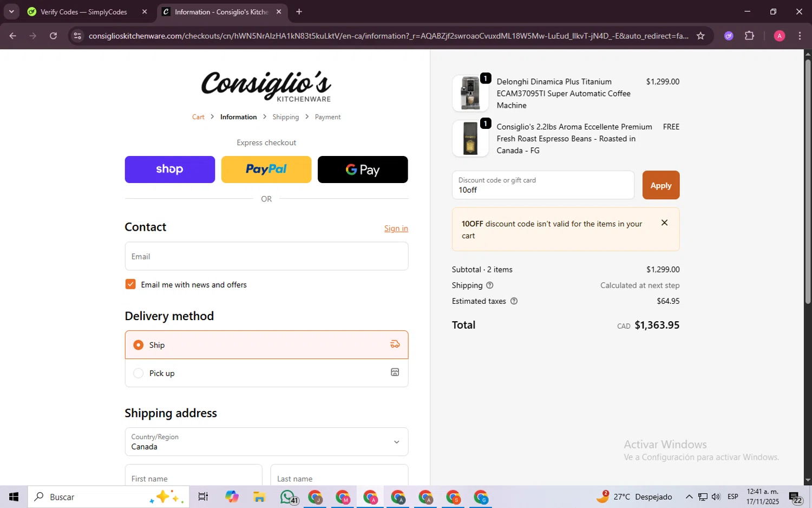The height and width of the screenshot is (508, 812).
Task: Open the volume control icon
Action: coord(716,497)
